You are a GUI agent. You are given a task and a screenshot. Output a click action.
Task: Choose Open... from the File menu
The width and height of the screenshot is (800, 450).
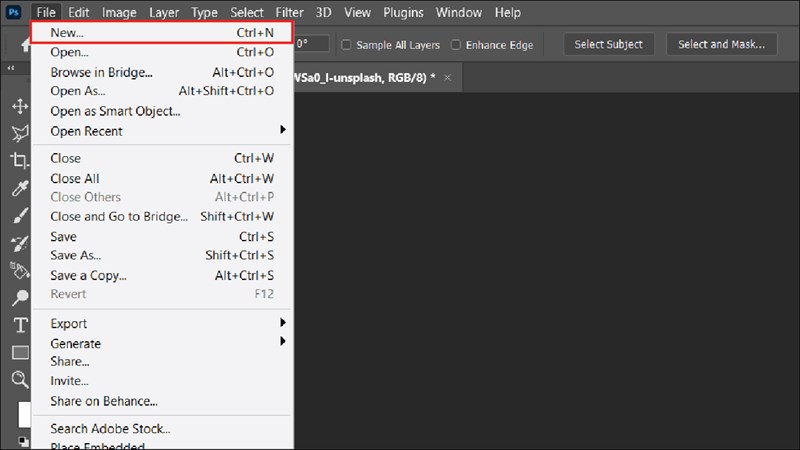coord(162,52)
